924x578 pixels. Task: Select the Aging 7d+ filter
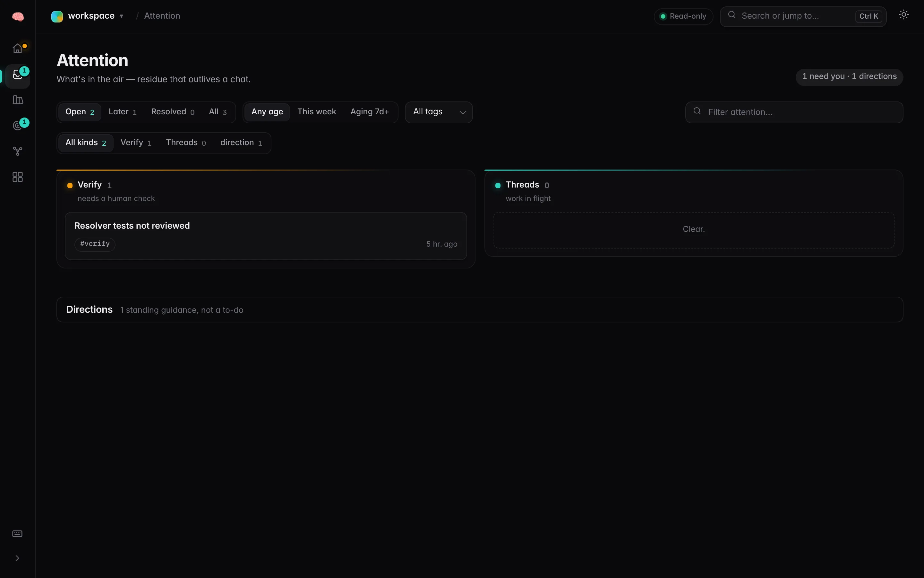coord(370,112)
